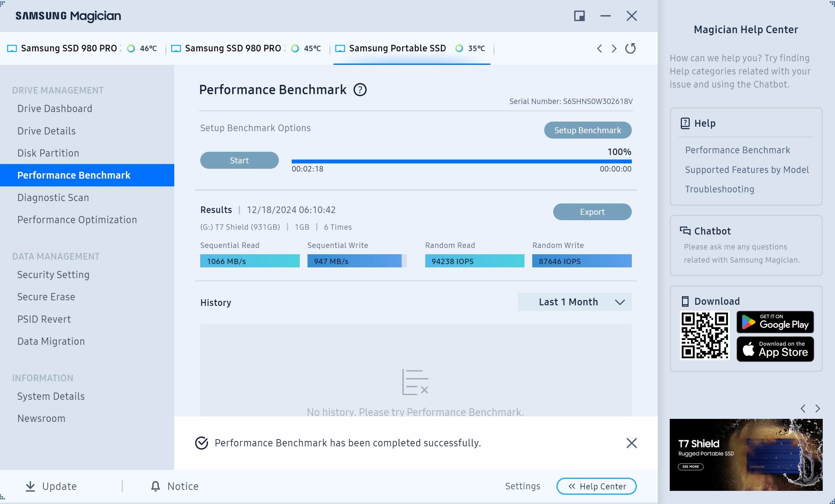
Task: Click first Samsung SSD 980 PRO drive icon
Action: point(12,48)
